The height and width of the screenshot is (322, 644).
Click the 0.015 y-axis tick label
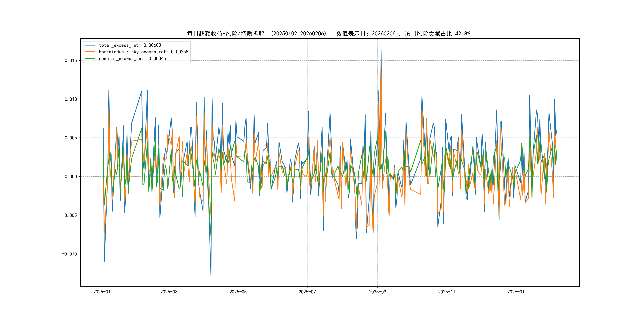(x=71, y=60)
